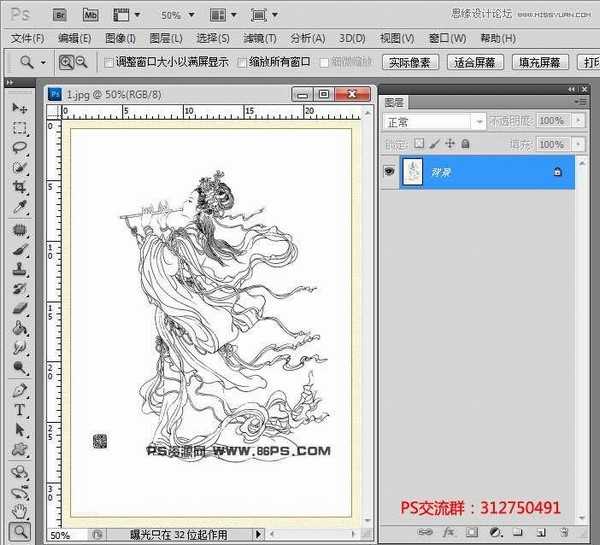Select the Horizontal Type tool

[20, 410]
